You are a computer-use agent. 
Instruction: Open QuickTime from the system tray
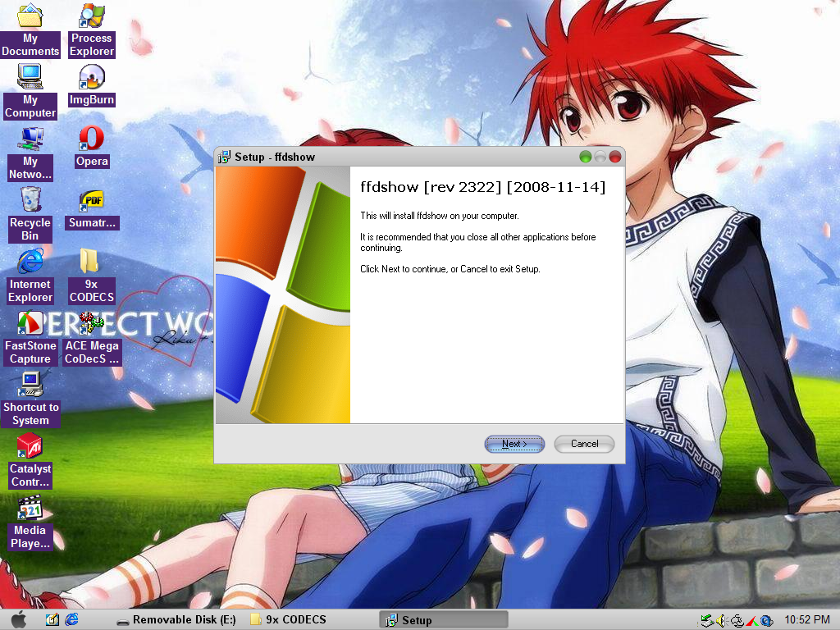pyautogui.click(x=765, y=620)
